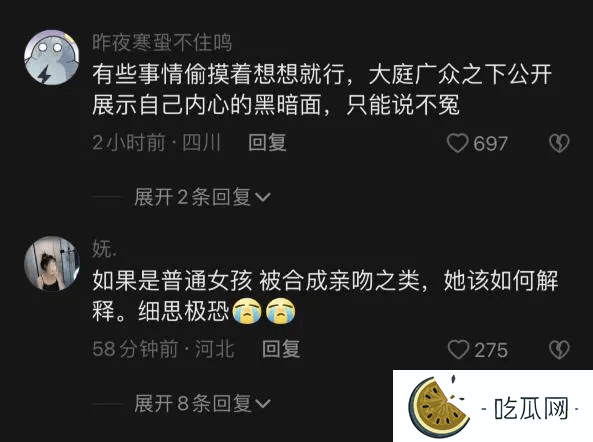The height and width of the screenshot is (442, 593).
Task: Open username 昨夜寒蛩不住鸣 profile
Action: (x=162, y=42)
